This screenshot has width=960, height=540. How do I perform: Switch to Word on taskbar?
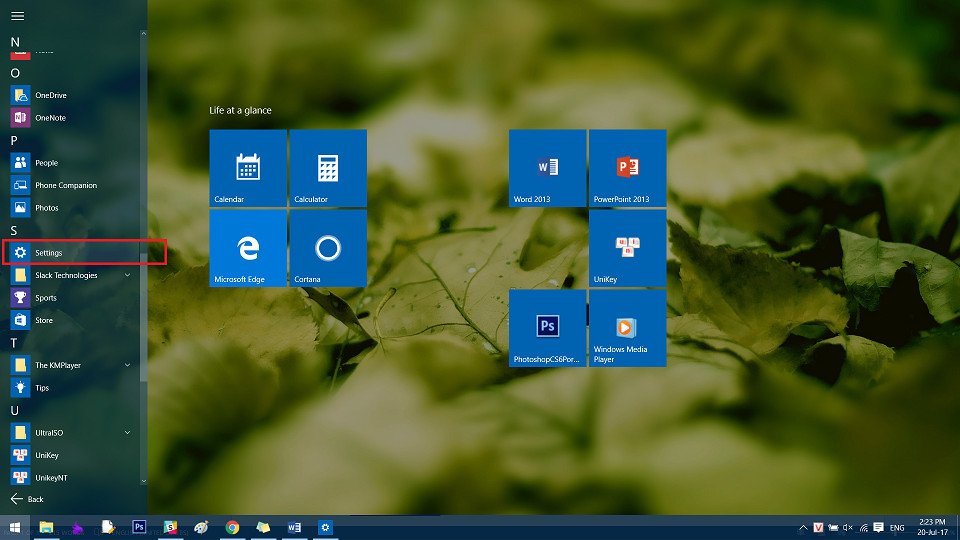(x=294, y=527)
